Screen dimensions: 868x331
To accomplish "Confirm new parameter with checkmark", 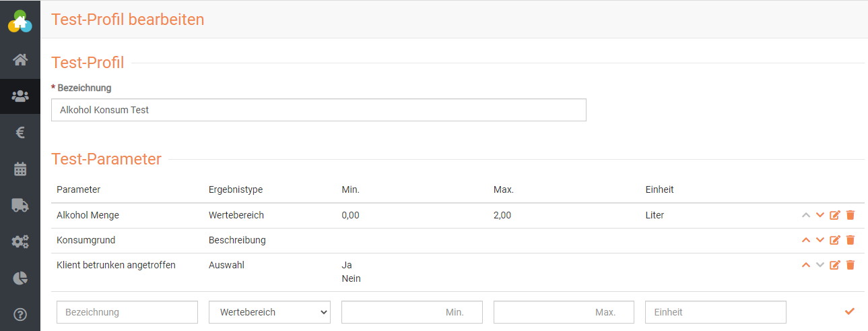I will (850, 311).
